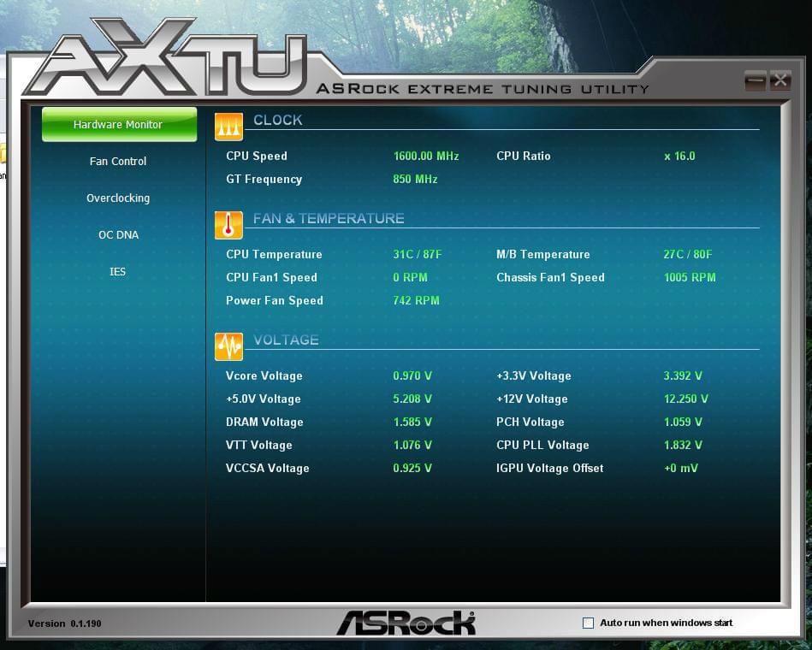Click the 1.585 V value
This screenshot has height=650, width=812.
click(412, 422)
